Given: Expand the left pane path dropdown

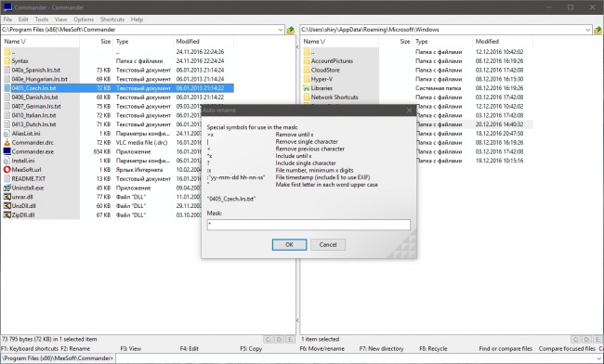Looking at the screenshot, I should (x=281, y=30).
